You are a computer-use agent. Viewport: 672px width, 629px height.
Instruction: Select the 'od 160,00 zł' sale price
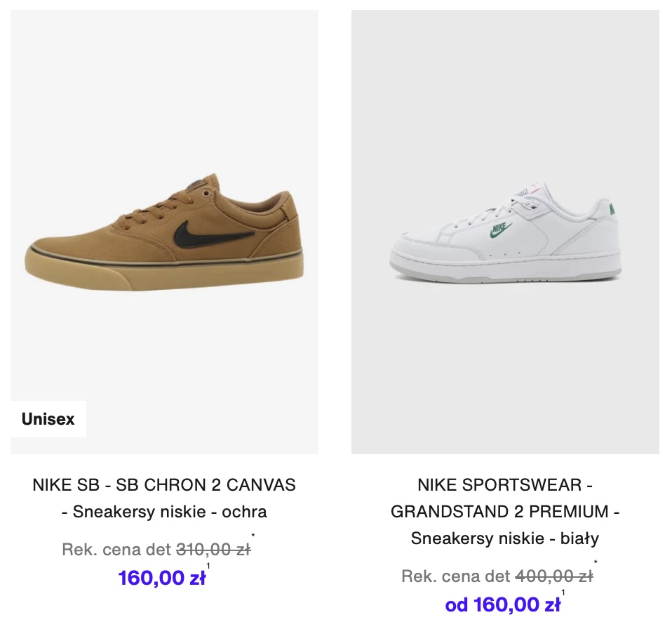(503, 605)
